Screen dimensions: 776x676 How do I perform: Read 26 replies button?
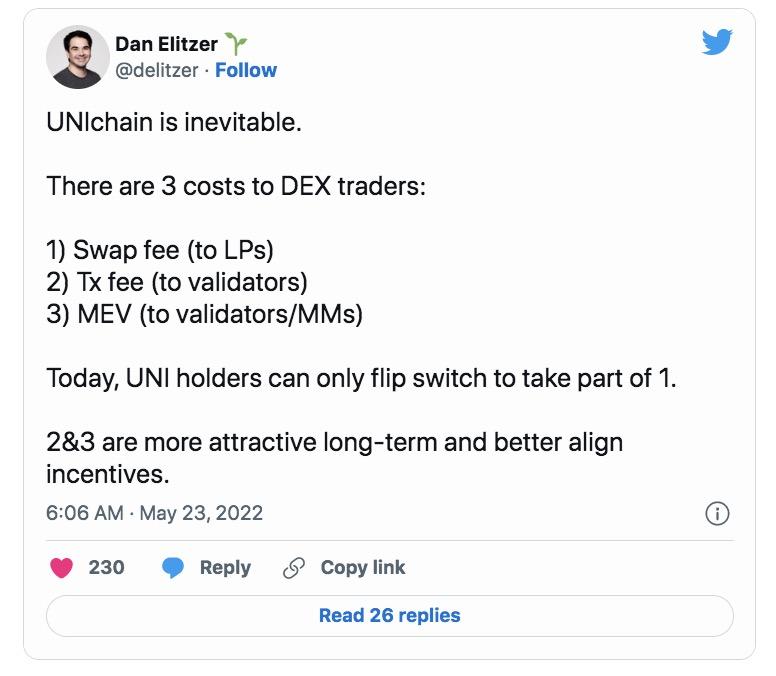(x=389, y=616)
